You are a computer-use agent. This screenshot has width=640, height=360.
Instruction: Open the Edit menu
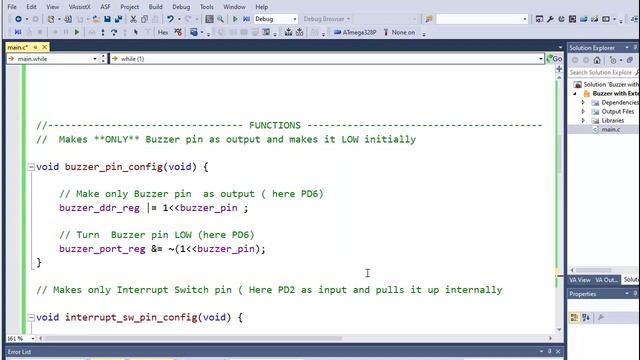click(x=31, y=7)
